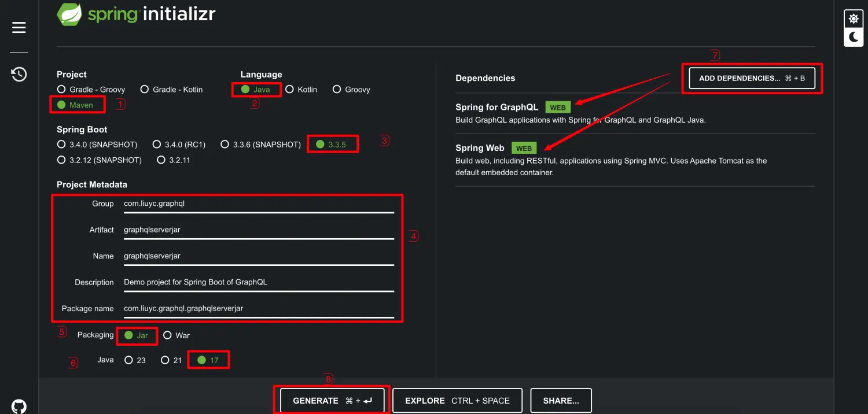Choose Kotlin language
The height and width of the screenshot is (414, 868).
pos(301,90)
